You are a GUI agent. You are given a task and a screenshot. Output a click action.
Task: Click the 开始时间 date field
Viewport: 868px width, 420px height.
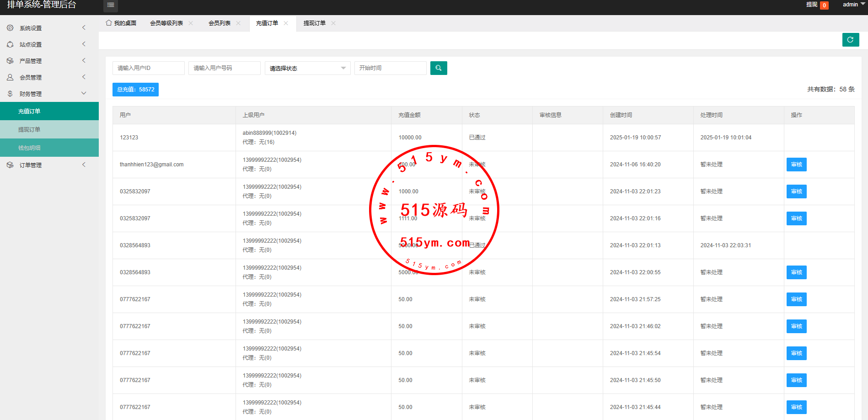pyautogui.click(x=390, y=68)
